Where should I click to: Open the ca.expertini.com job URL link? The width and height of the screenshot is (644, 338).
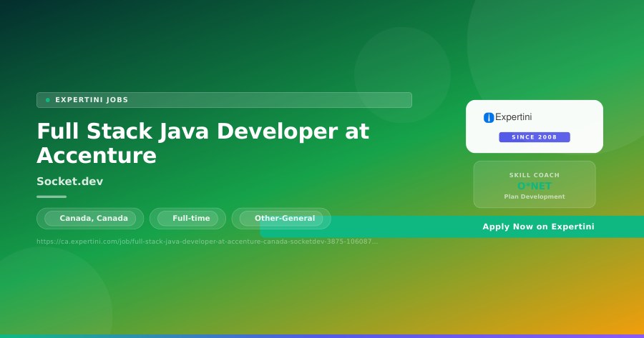[207, 242]
